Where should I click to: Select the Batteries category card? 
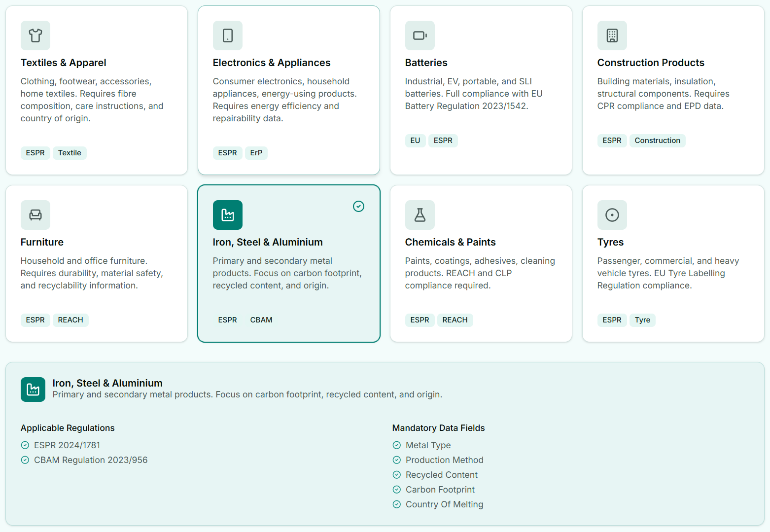click(x=481, y=90)
